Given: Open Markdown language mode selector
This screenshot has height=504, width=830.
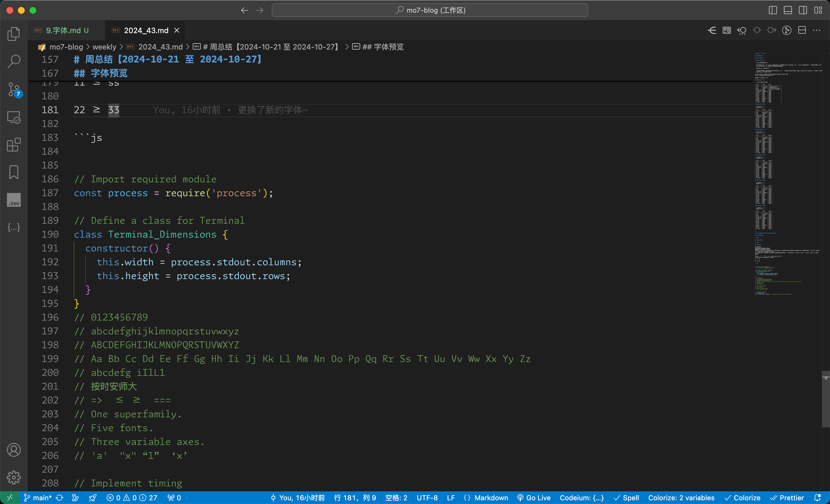Looking at the screenshot, I should (487, 497).
